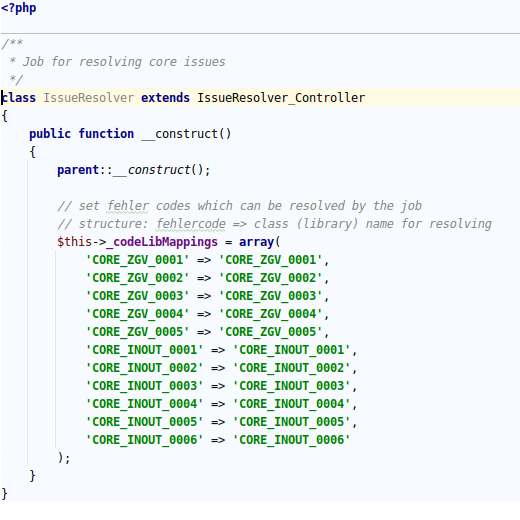Click the 'CORE_ZGV_0003' value string
Image resolution: width=520 pixels, height=520 pixels.
(x=270, y=296)
